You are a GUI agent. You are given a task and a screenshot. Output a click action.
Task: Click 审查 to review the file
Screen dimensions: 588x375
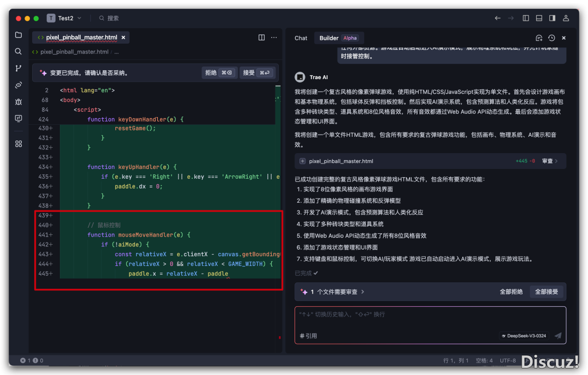click(550, 161)
